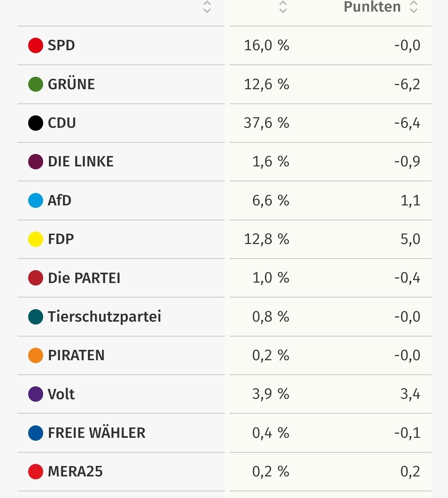Screen dimensions: 448x498
Task: Click the GRÜNE -6,2 change value
Action: (407, 84)
